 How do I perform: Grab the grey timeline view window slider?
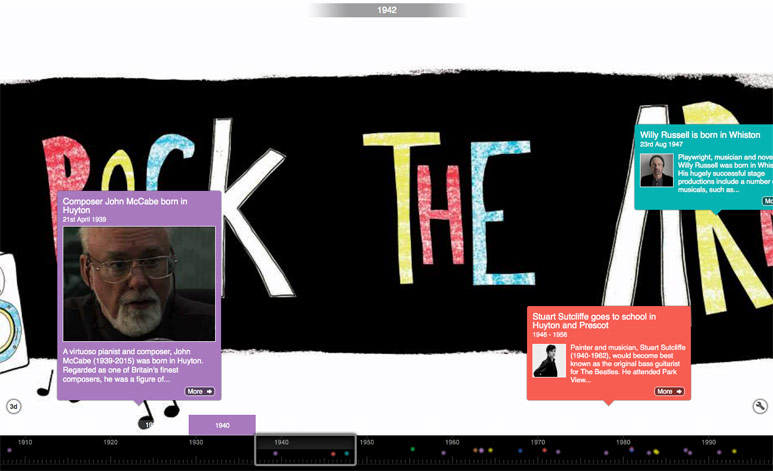pyautogui.click(x=305, y=449)
